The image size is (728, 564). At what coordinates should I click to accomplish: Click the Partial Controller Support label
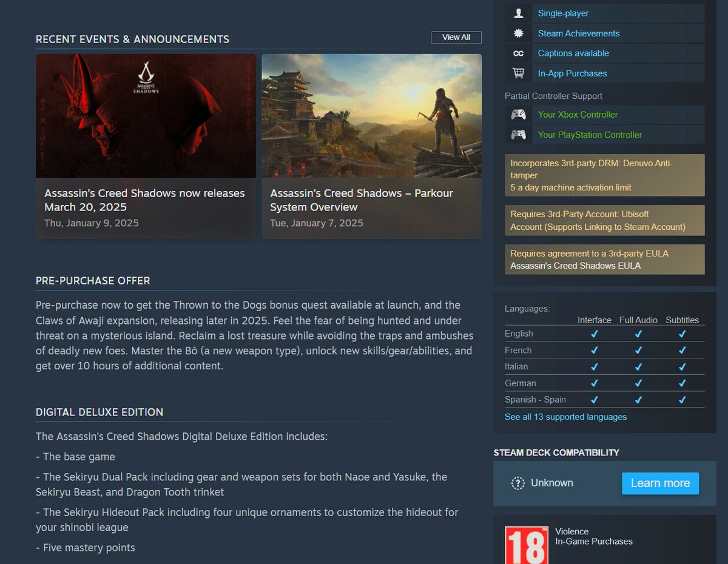pyautogui.click(x=553, y=96)
